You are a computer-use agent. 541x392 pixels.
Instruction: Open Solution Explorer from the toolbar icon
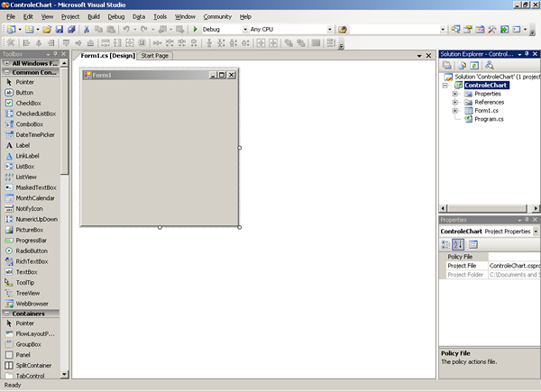click(455, 30)
